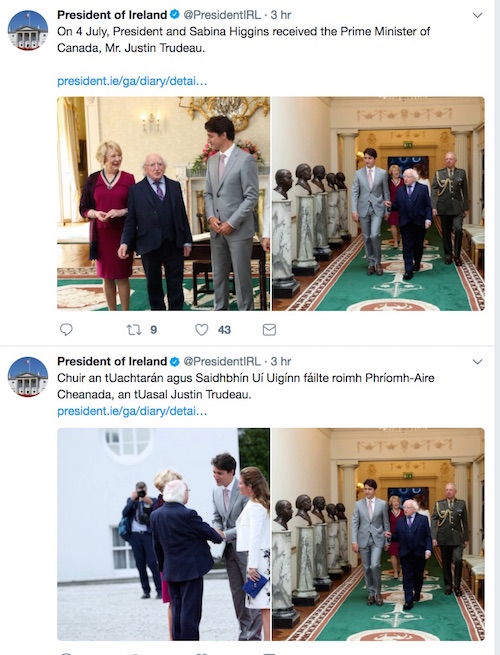Open photo of Trudeau with the Higgins couple

(x=163, y=204)
